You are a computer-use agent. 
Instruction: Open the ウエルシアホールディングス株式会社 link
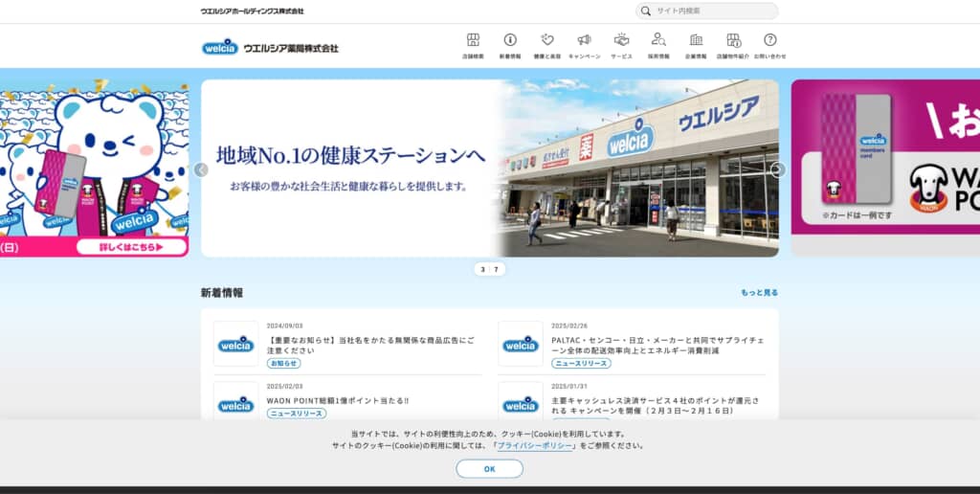coord(252,11)
